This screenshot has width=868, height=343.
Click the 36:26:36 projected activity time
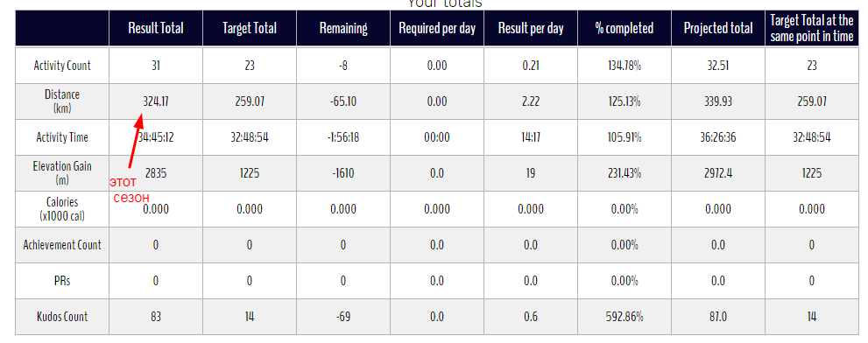(x=718, y=137)
